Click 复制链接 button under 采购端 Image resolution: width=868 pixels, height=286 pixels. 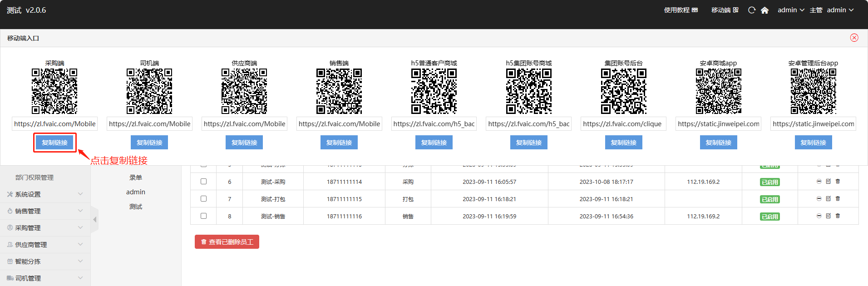[54, 143]
